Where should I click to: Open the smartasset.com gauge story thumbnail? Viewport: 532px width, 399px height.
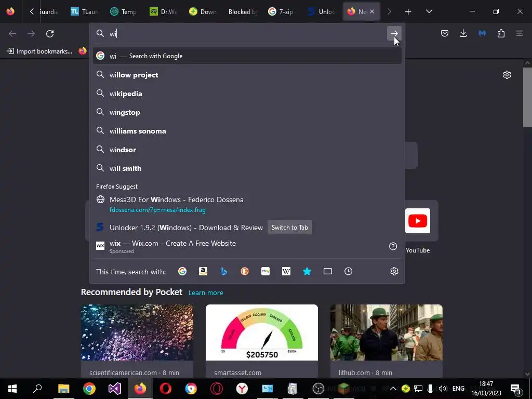[x=262, y=332]
